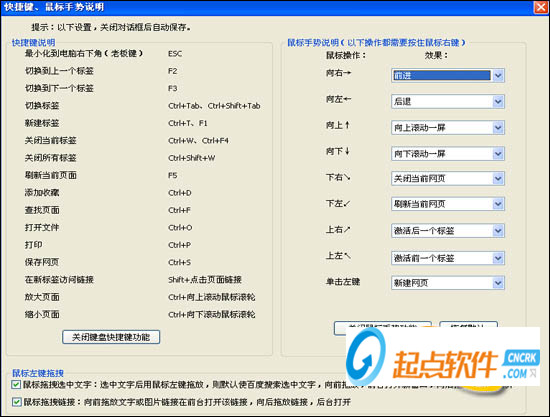Click the 切换到下一个标签 label

point(59,88)
